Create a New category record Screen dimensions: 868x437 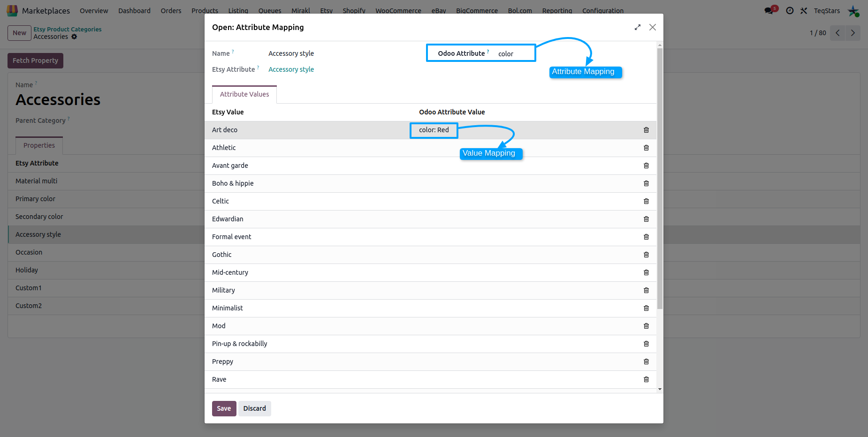coord(19,33)
